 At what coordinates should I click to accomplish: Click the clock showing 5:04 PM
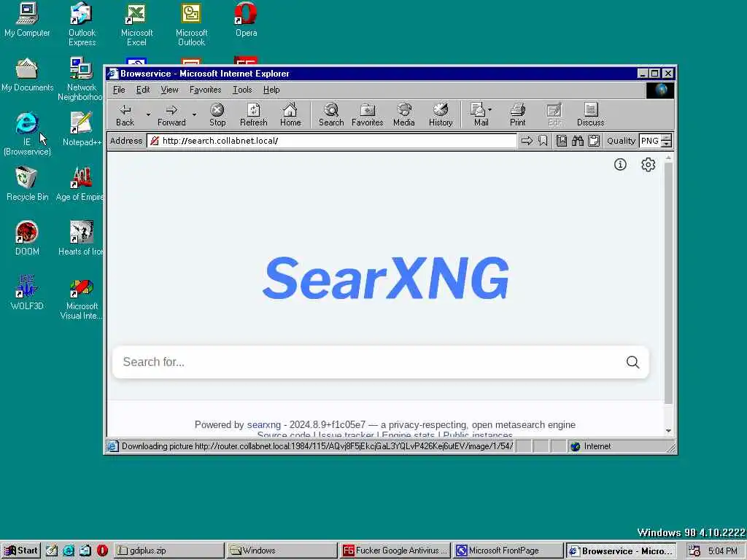click(x=722, y=551)
